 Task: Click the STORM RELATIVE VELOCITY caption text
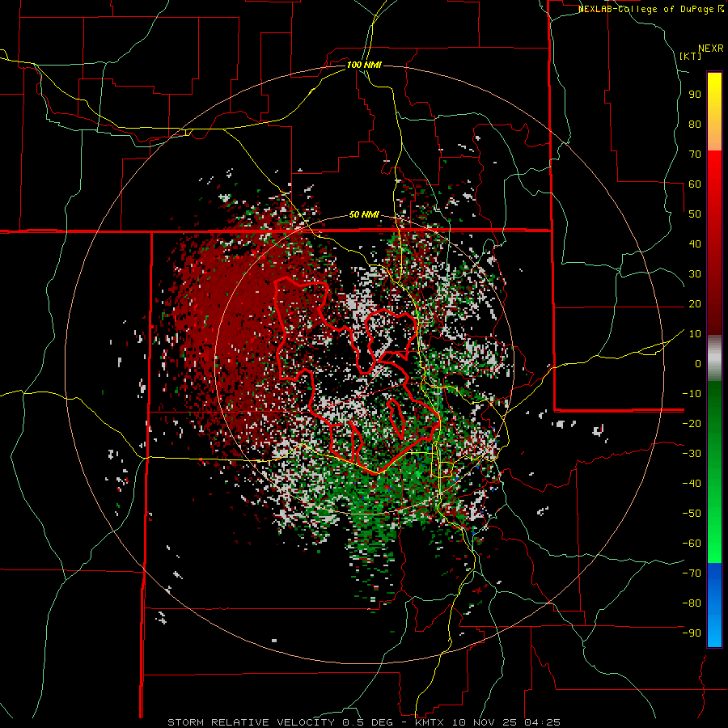click(x=251, y=722)
